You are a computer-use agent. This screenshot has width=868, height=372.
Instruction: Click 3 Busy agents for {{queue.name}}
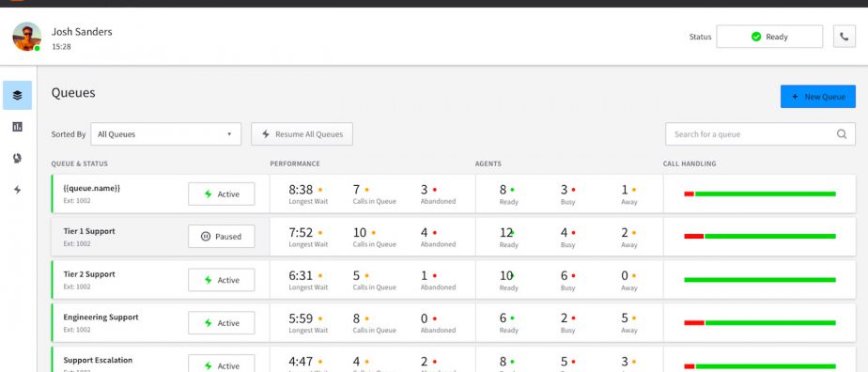[564, 190]
